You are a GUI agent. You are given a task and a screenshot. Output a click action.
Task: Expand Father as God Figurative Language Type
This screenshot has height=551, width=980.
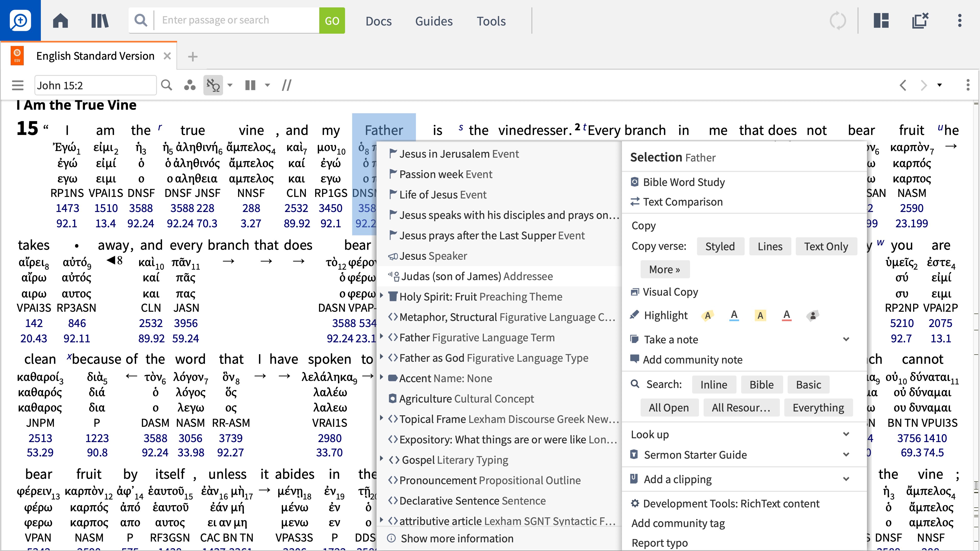click(382, 357)
